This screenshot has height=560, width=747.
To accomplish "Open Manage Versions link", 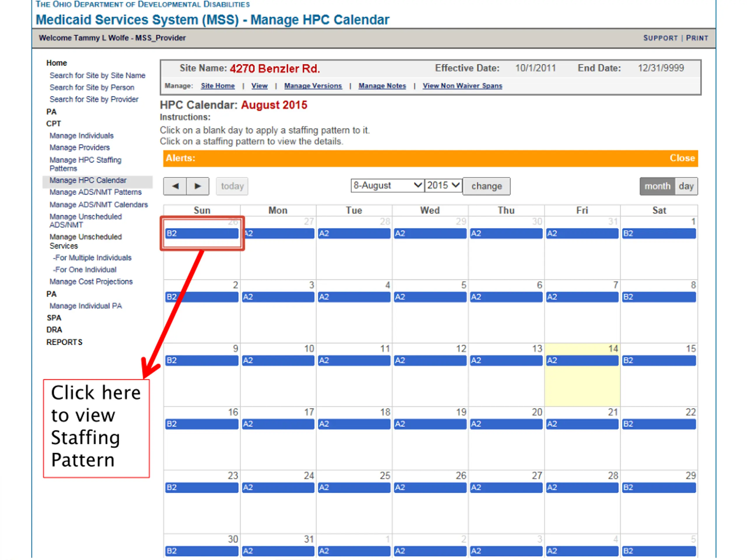I will coord(313,86).
